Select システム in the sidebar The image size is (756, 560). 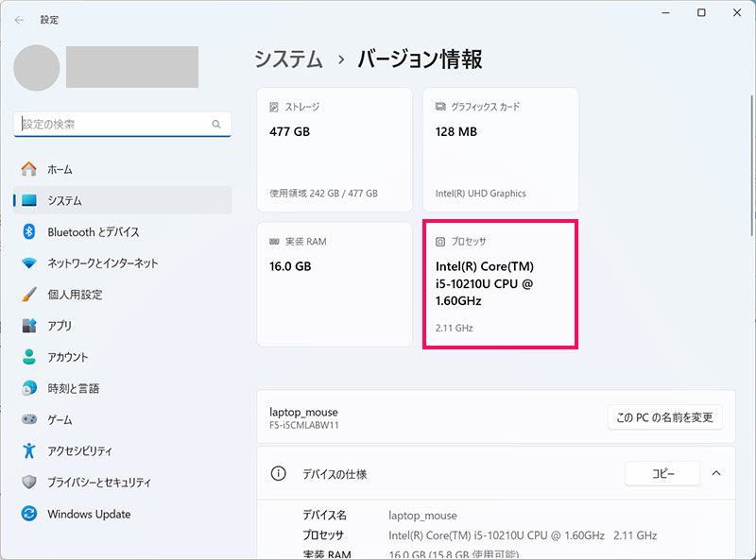click(123, 200)
